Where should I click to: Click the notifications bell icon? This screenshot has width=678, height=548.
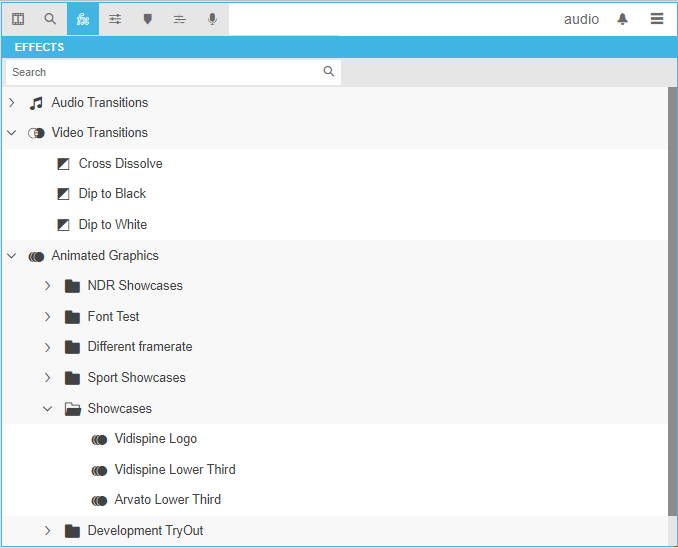click(623, 19)
